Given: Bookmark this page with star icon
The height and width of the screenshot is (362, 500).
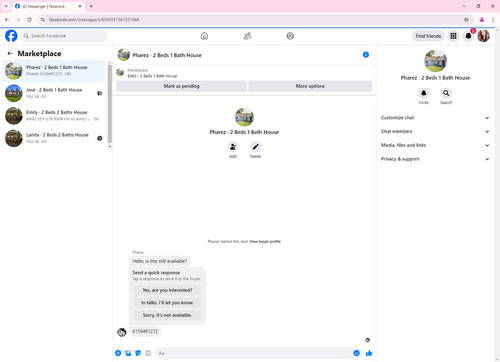Looking at the screenshot, I should [x=466, y=20].
